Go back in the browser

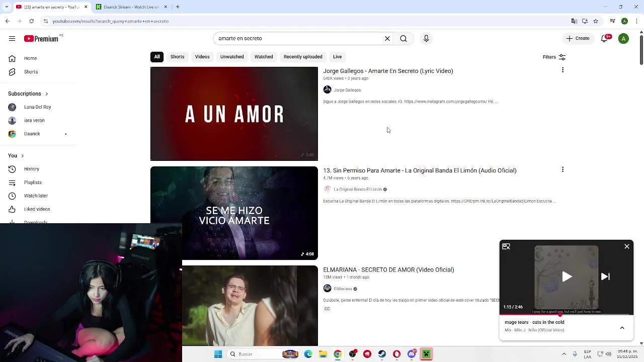point(7,21)
